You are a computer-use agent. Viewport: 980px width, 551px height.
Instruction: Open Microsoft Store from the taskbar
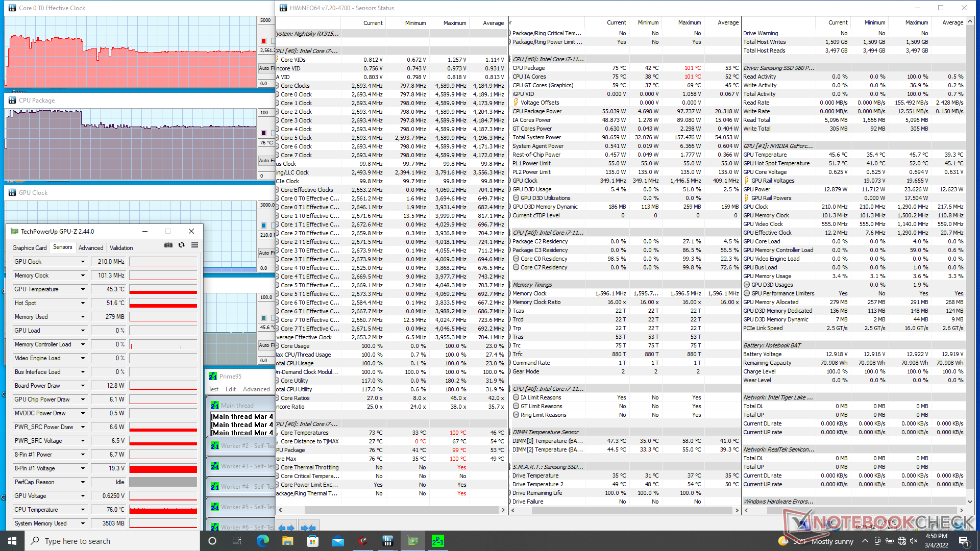pyautogui.click(x=312, y=541)
